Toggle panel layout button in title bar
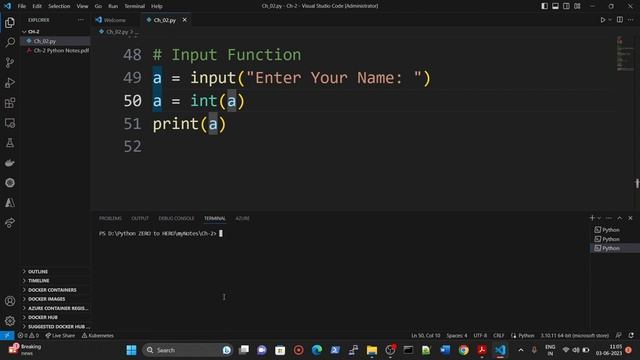 [x=556, y=6]
